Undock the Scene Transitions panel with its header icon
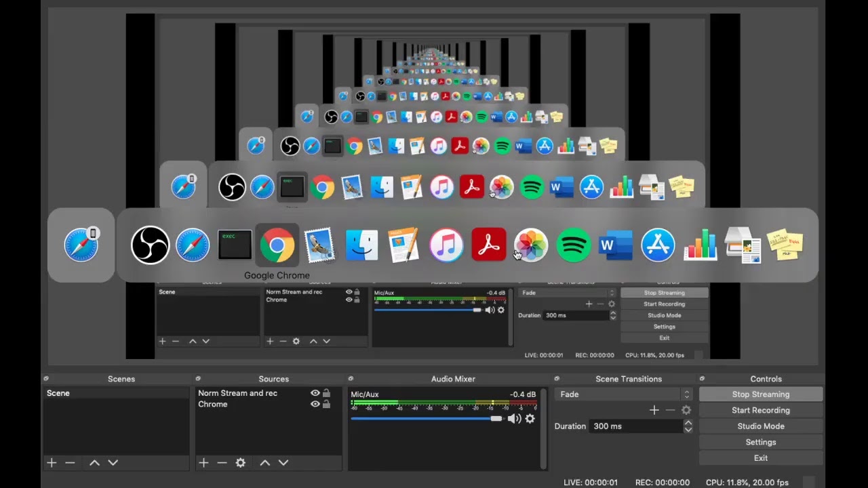 557,379
